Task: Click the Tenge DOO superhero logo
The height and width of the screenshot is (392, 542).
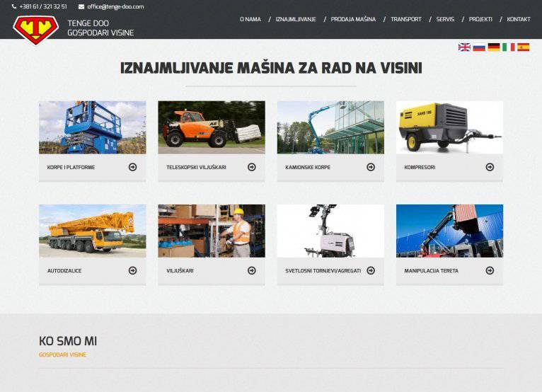Action: coord(35,29)
